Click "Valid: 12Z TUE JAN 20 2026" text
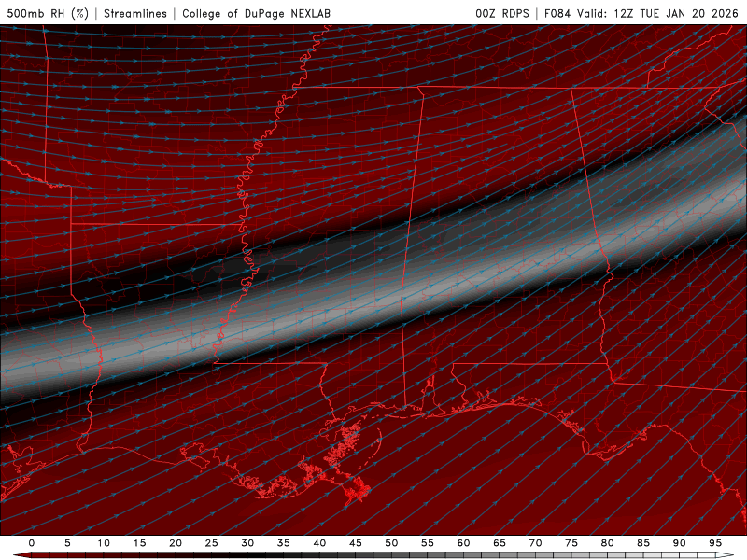This screenshot has width=747, height=560. [658, 13]
